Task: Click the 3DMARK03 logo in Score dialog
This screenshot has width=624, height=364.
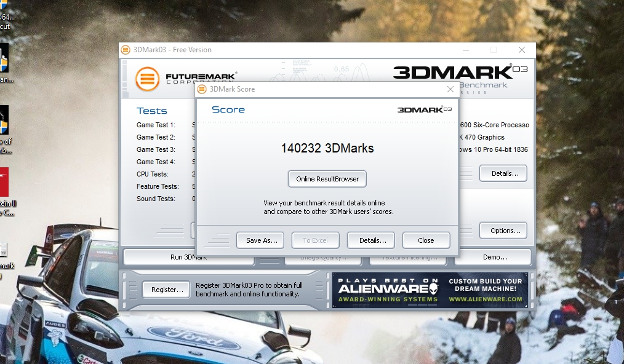Action: (424, 109)
